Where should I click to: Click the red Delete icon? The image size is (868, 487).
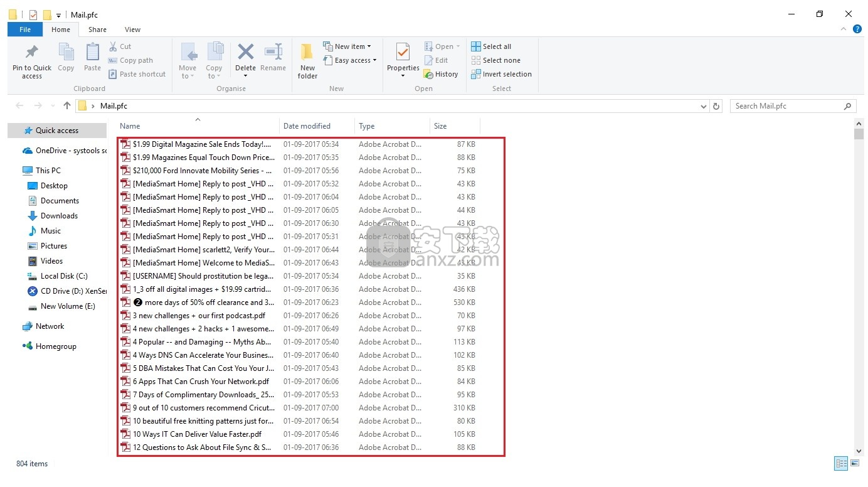245,51
